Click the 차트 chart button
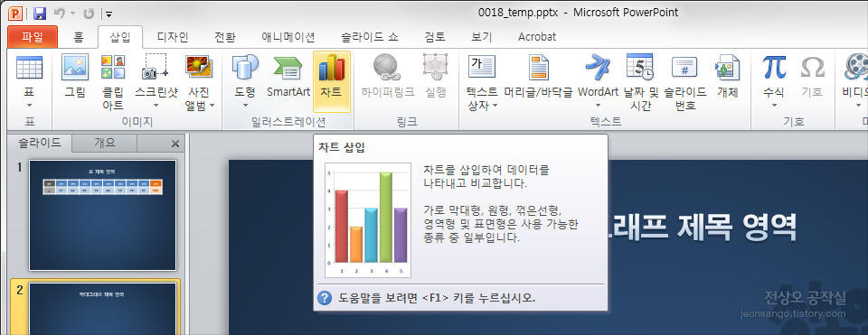The image size is (868, 335). click(332, 82)
